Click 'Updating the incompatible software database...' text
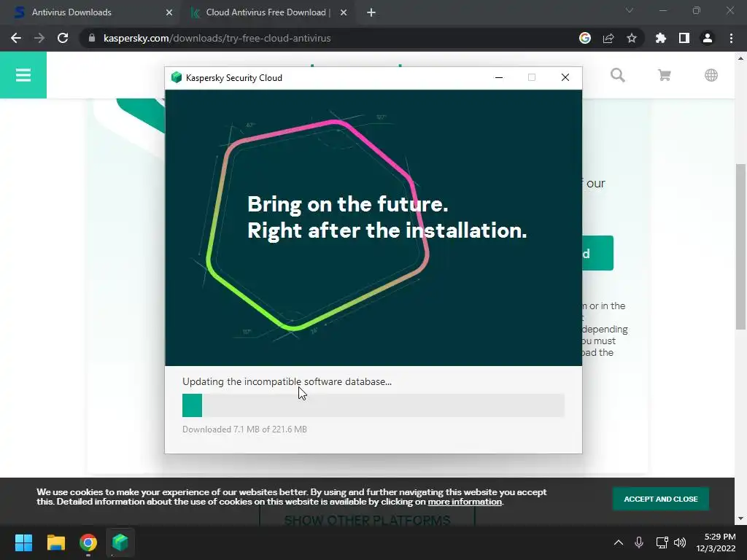 coord(287,381)
